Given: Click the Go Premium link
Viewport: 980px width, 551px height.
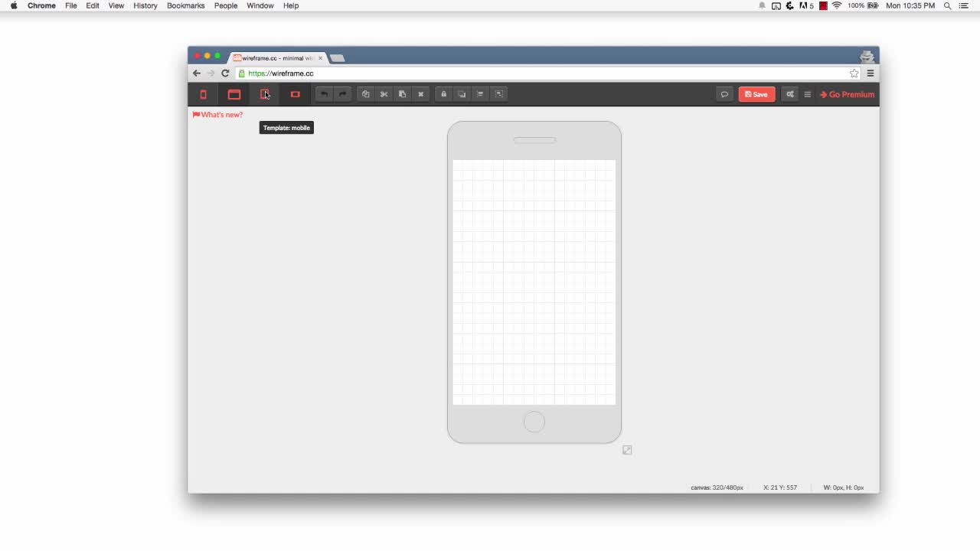Looking at the screenshot, I should [x=847, y=94].
